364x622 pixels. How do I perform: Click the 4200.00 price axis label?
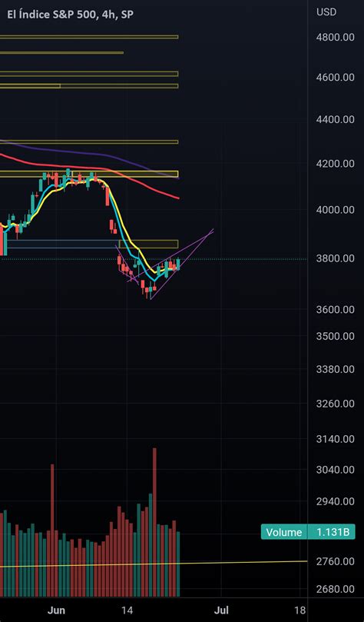[x=335, y=163]
